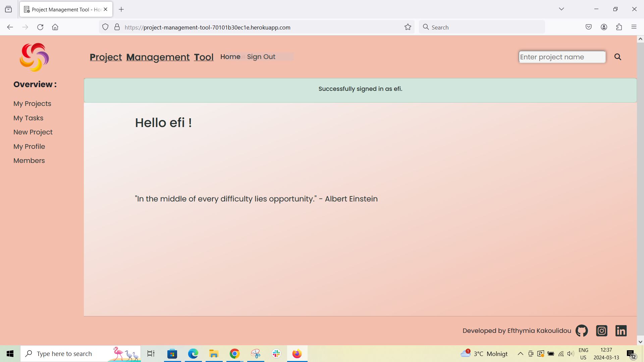The image size is (644, 362).
Task: Select Home in the navigation bar
Action: [230, 57]
